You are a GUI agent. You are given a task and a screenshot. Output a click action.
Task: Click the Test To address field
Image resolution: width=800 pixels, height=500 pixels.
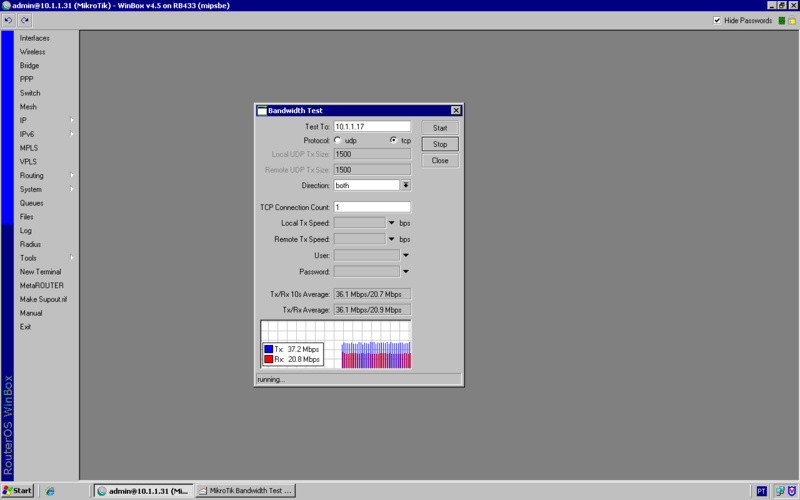point(372,127)
